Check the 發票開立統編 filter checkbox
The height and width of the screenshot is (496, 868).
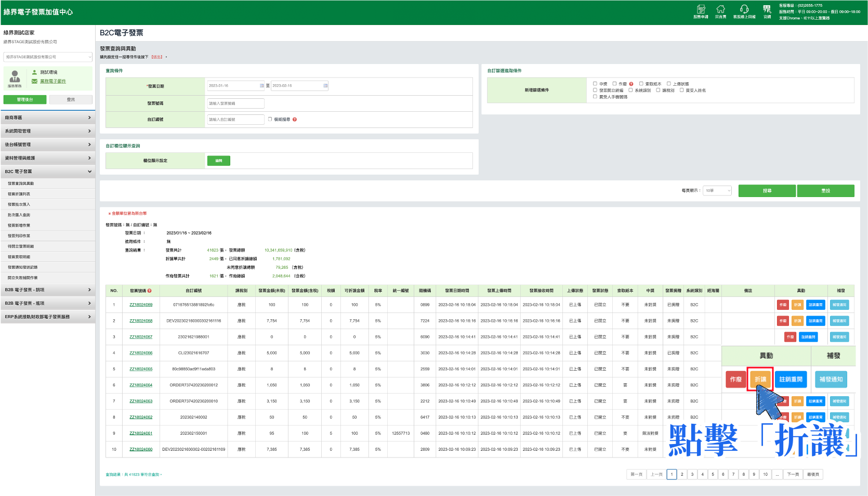point(595,90)
